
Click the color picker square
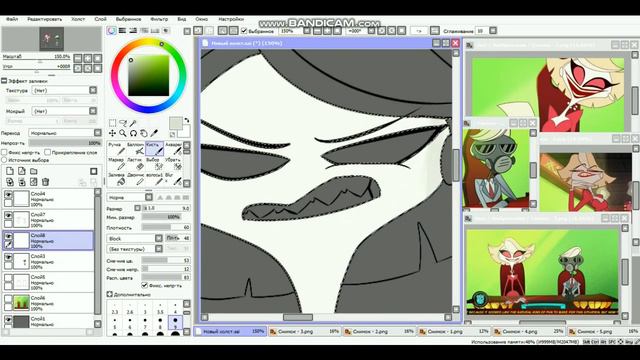pyautogui.click(x=149, y=76)
